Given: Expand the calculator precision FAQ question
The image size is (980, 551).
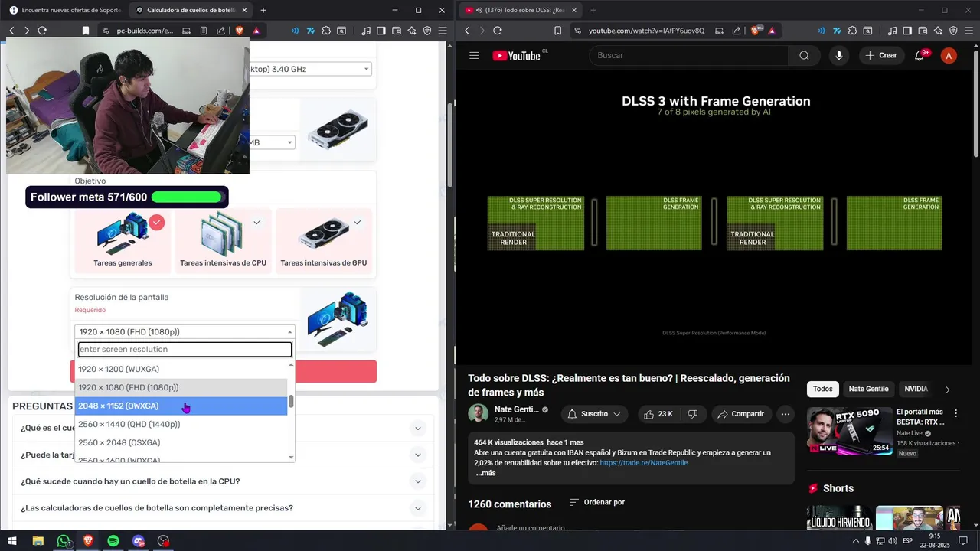Looking at the screenshot, I should tap(223, 508).
